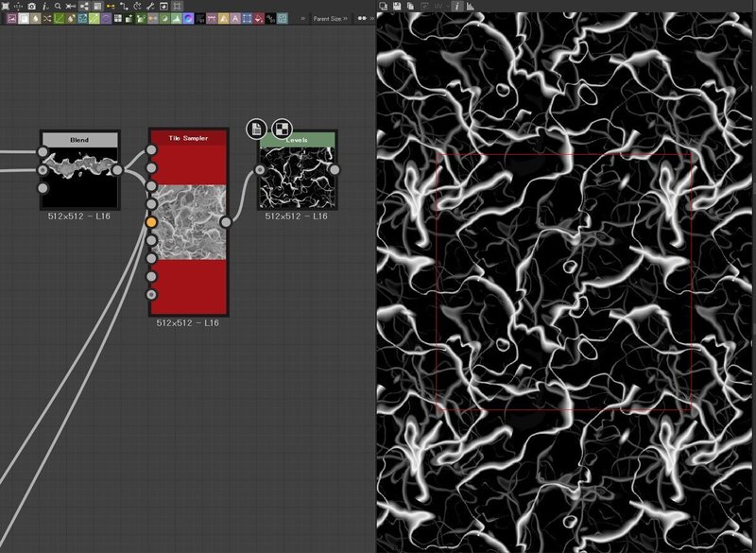
Task: Click the top input connector of Tile Sampler
Action: 151,150
